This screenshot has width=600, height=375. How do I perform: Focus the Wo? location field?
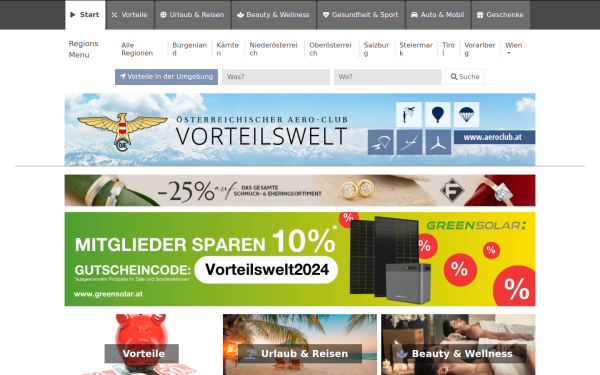pyautogui.click(x=388, y=77)
